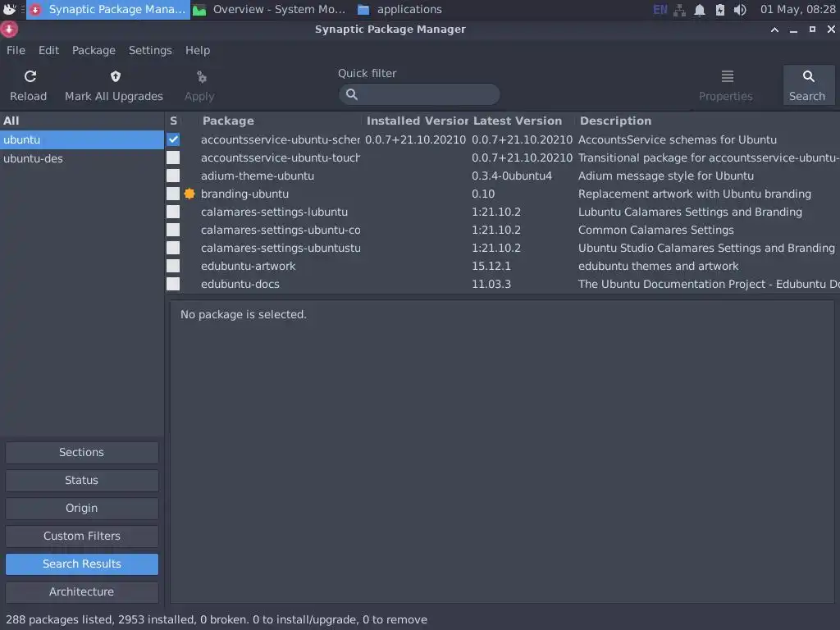Select the adium-theme-ubuntu package row
The width and height of the screenshot is (840, 630).
503,176
